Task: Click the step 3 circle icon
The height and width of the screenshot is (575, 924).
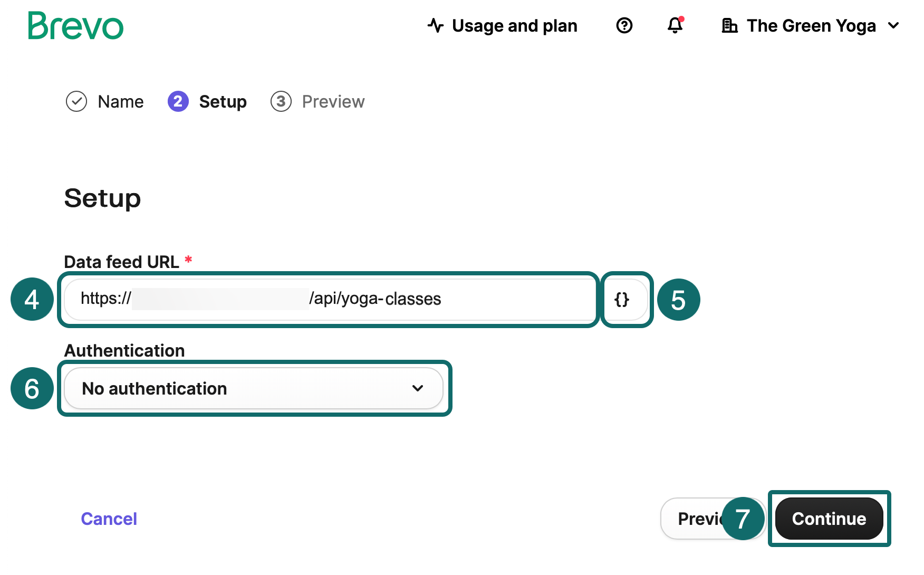Action: click(281, 101)
